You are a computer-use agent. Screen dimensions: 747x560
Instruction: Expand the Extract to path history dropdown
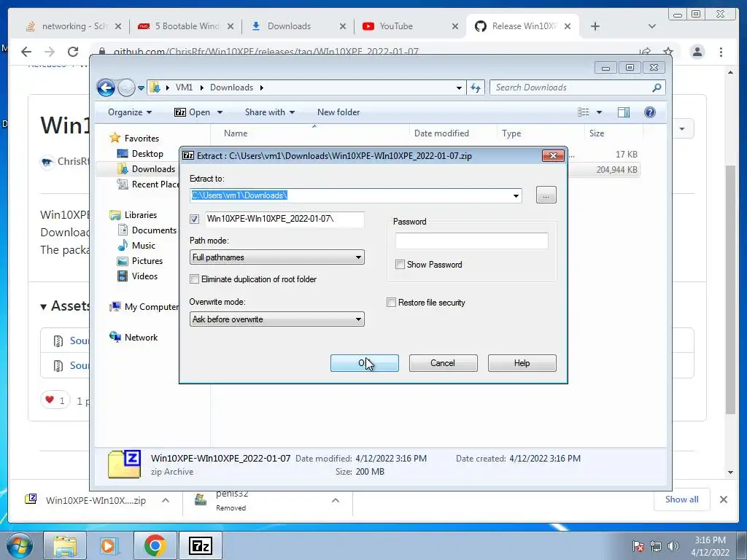click(516, 195)
